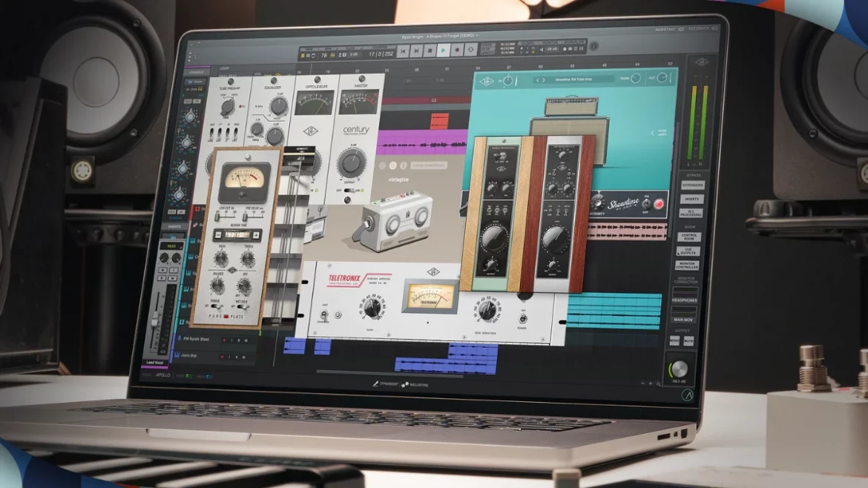Select the Lead Vocal channel strip label
This screenshot has width=868, height=488.
click(155, 362)
